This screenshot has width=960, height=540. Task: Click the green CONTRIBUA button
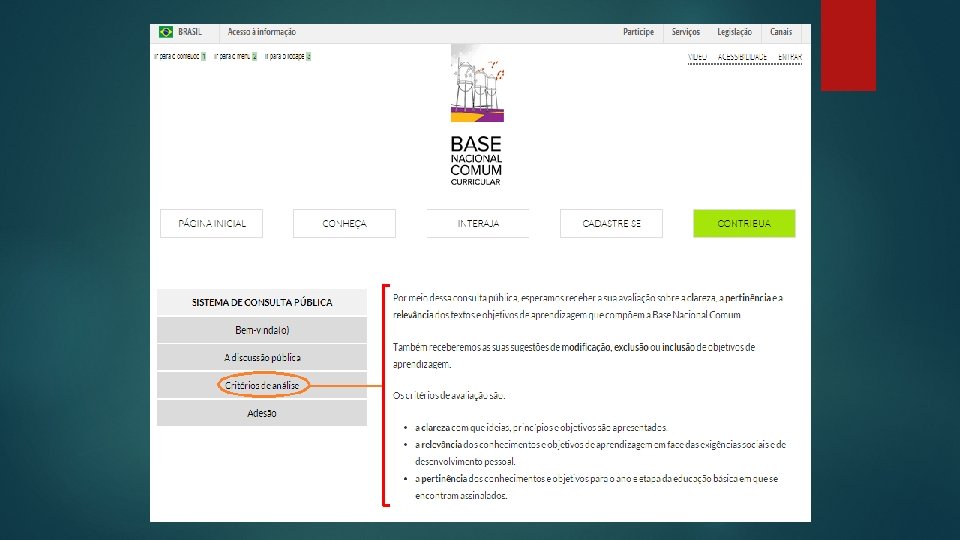(x=744, y=223)
